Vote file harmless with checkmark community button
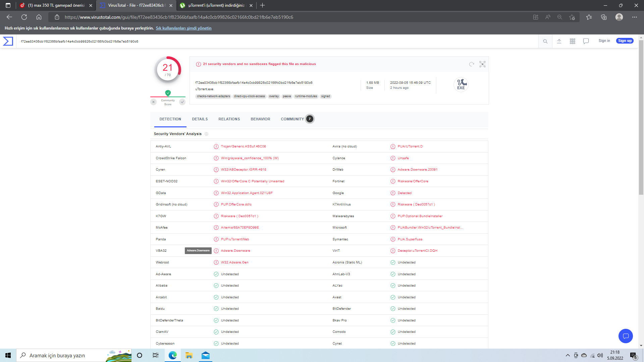Viewport: 644px width, 362px height. [x=182, y=102]
